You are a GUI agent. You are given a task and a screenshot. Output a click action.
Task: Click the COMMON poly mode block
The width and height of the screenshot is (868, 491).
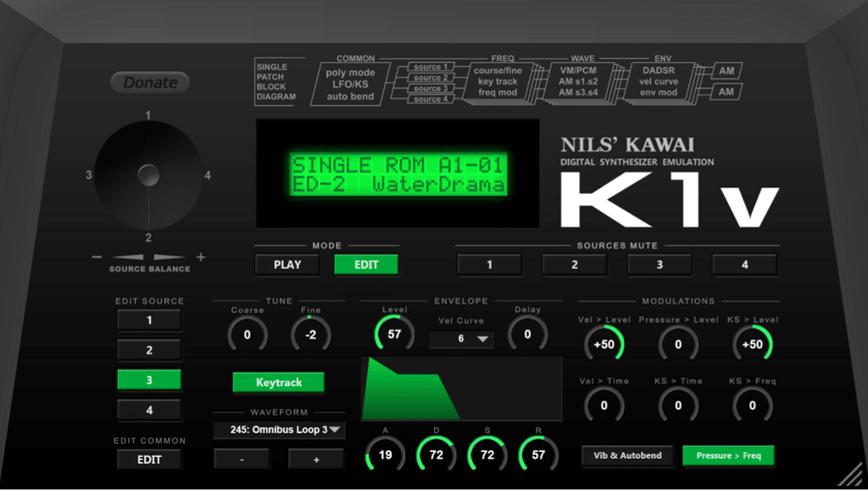pos(350,84)
